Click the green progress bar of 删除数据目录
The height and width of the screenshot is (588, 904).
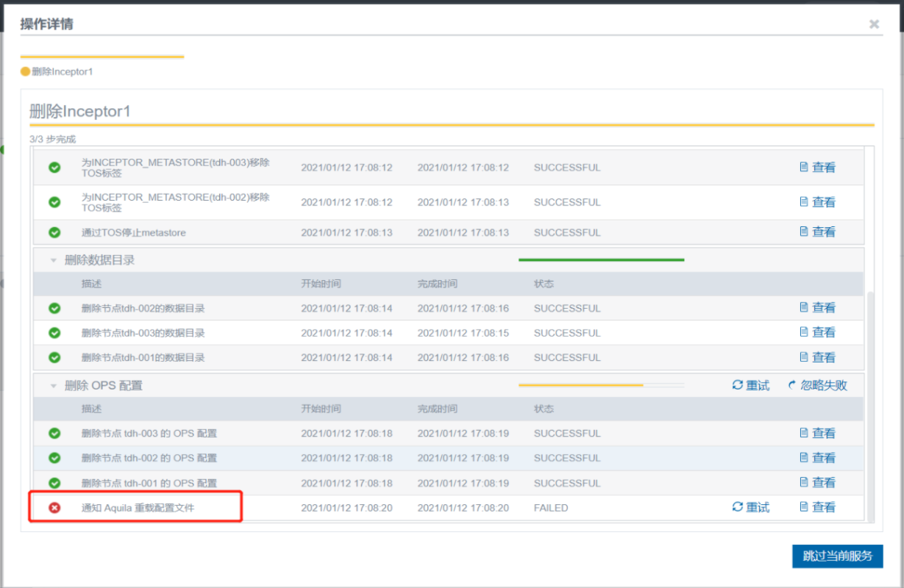[x=601, y=259]
